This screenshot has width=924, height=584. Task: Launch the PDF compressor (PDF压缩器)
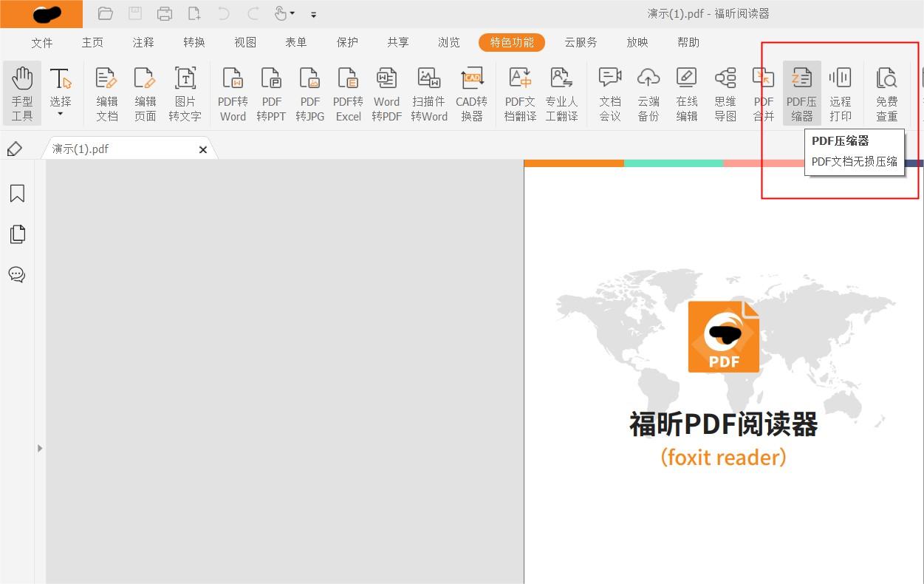(x=802, y=93)
